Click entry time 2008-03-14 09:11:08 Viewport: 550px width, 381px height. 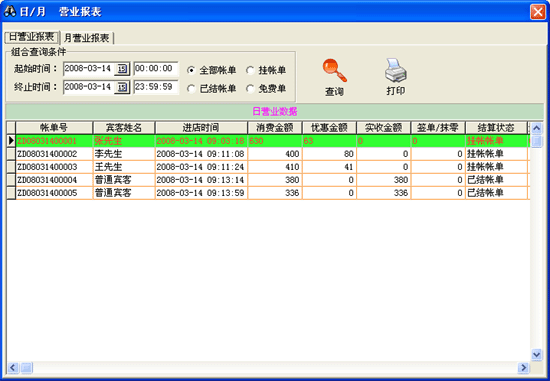coord(201,154)
